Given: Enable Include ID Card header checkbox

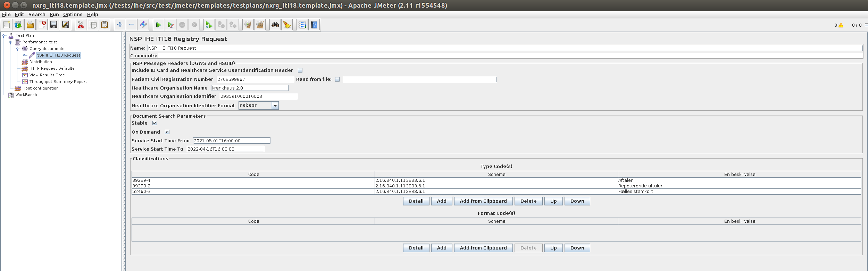Looking at the screenshot, I should [300, 70].
